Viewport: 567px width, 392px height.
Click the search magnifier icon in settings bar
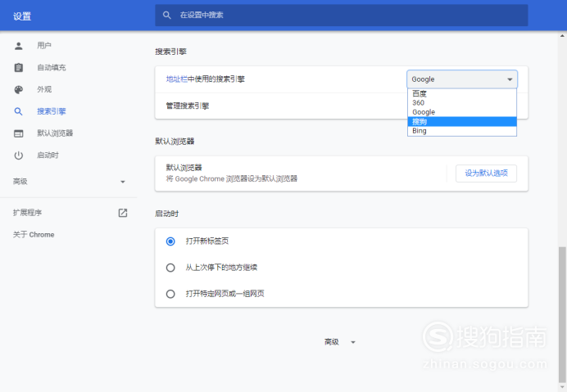pos(166,16)
